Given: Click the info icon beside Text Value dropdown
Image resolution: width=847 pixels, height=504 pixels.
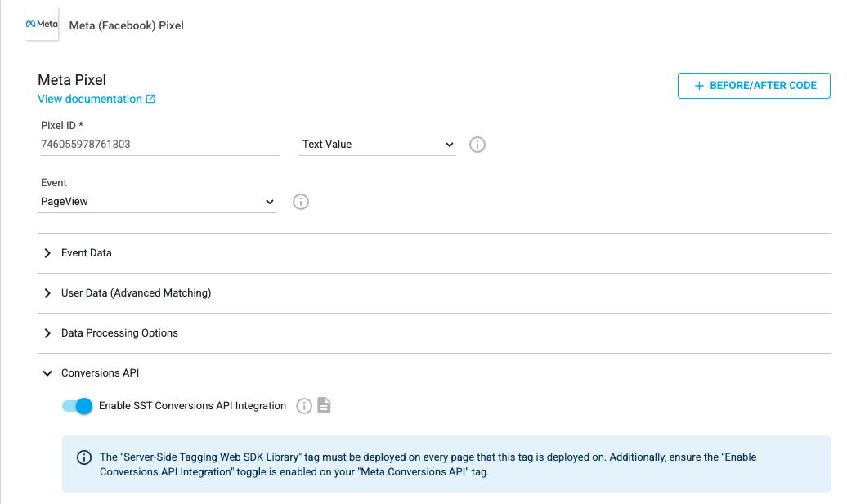Looking at the screenshot, I should coord(477,145).
